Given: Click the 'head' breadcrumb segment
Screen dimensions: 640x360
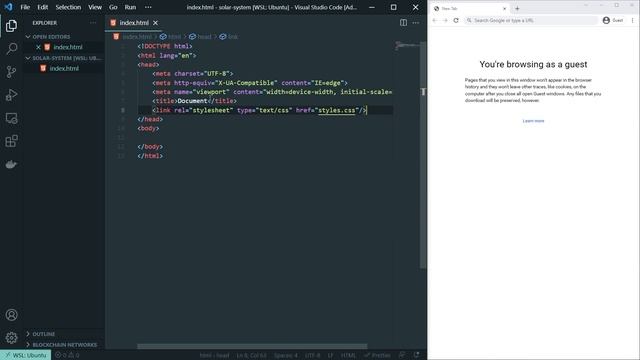Looking at the screenshot, I should (200, 37).
